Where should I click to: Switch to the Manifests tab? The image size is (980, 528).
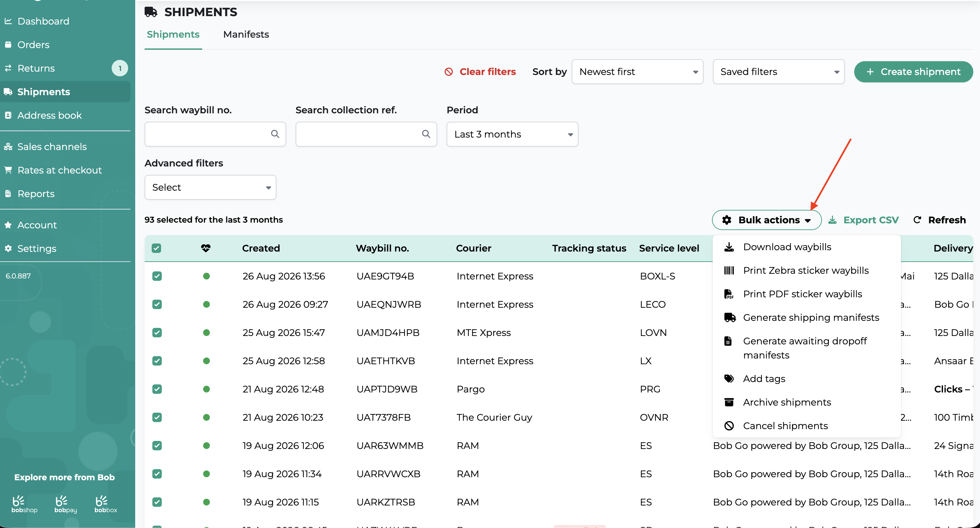pyautogui.click(x=246, y=34)
